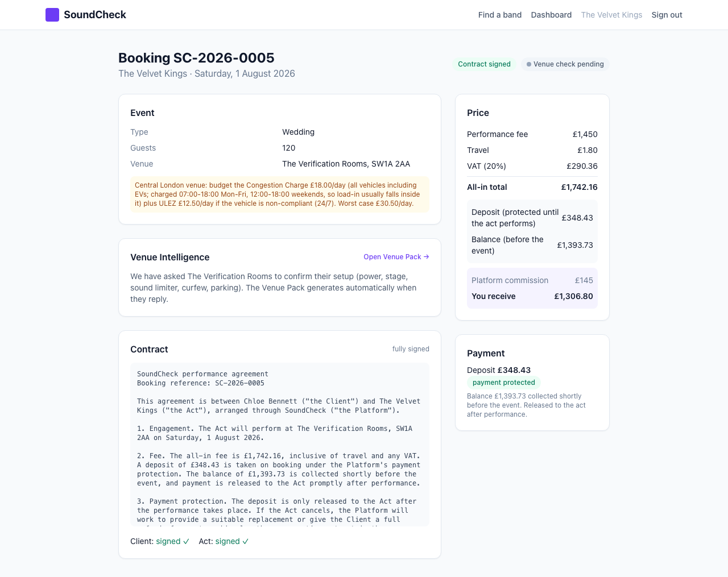The height and width of the screenshot is (577, 728).
Task: Open the Find a band page
Action: [x=500, y=15]
